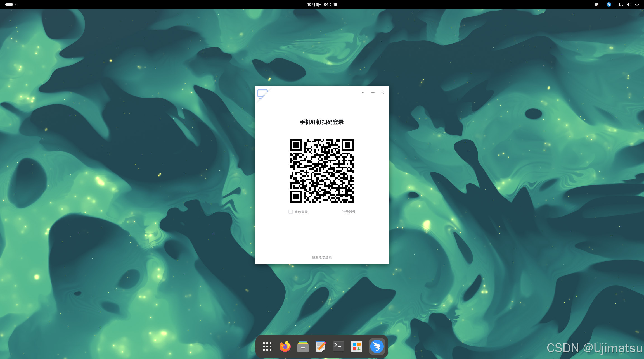Launch the text editor from dock
This screenshot has width=644, height=359.
click(x=321, y=346)
